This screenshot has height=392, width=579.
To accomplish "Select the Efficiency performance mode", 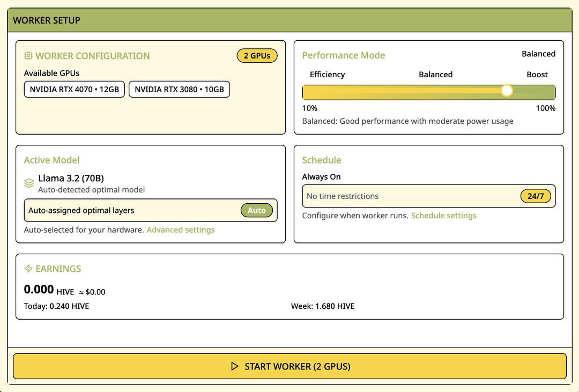I will (326, 75).
